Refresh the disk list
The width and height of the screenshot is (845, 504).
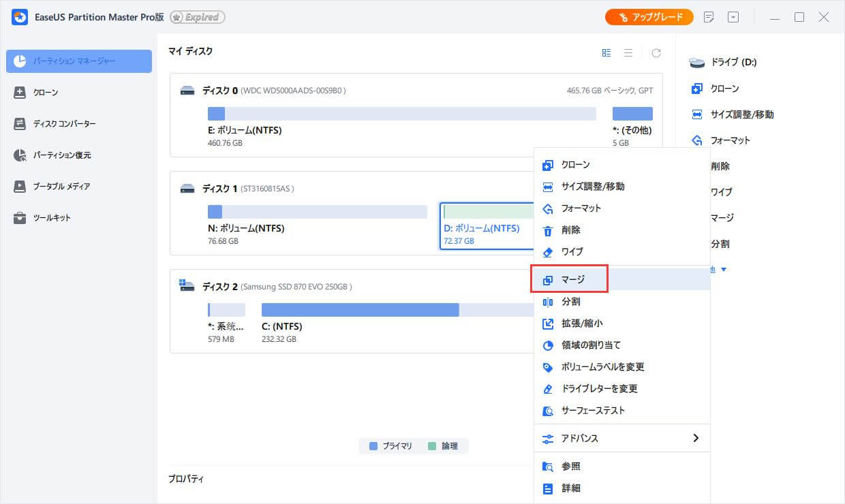pyautogui.click(x=656, y=52)
